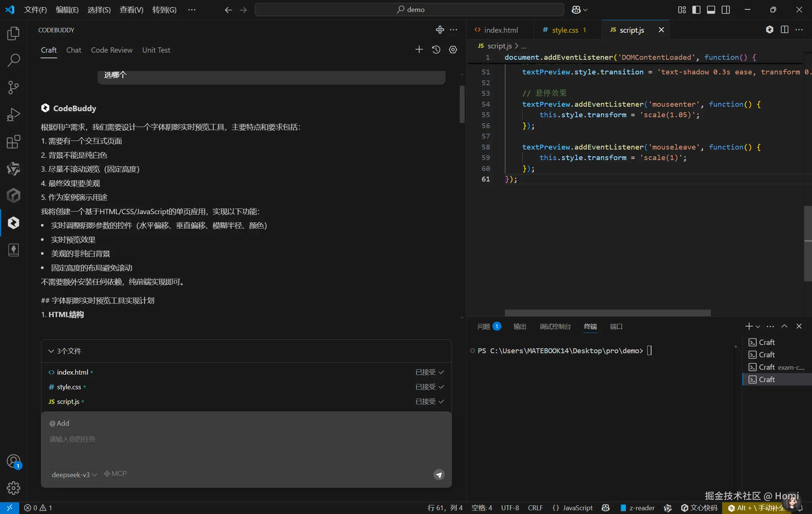Switch to the Code Review tab
The width and height of the screenshot is (812, 514).
click(x=112, y=50)
